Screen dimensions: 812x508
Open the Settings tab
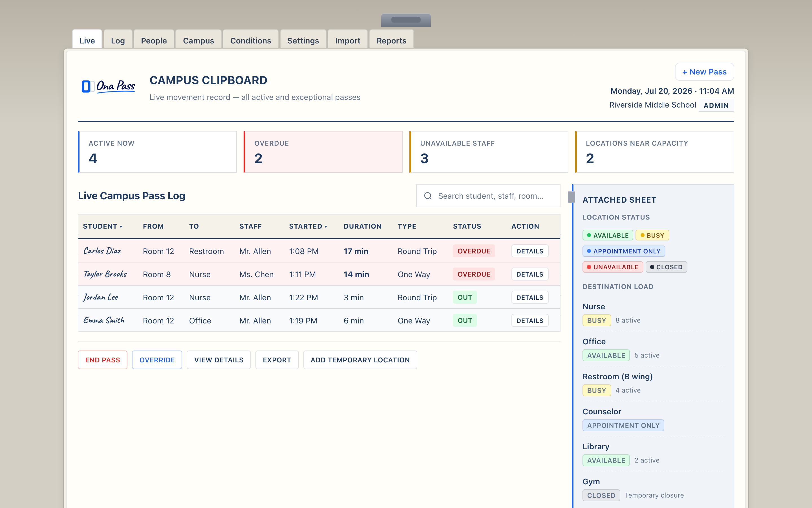pos(303,40)
